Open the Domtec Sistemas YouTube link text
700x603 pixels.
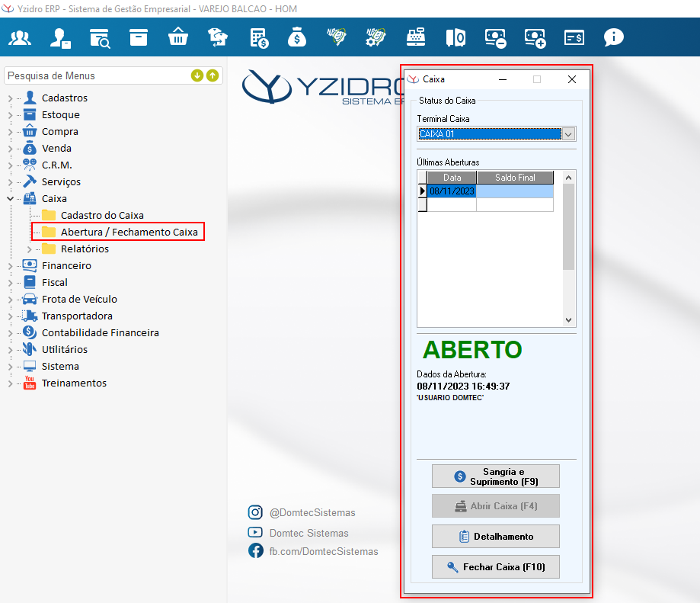tap(309, 533)
